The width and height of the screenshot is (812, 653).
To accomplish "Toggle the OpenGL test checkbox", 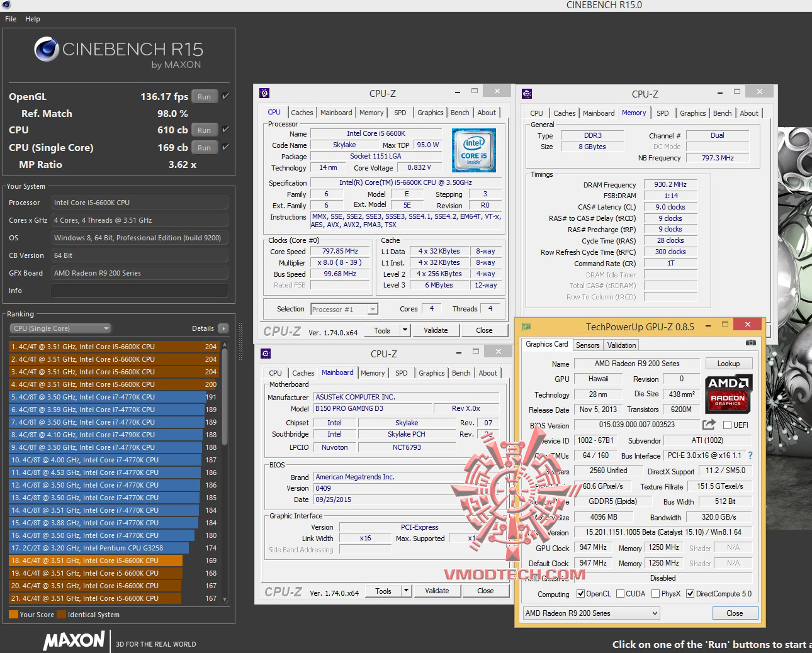I will (225, 96).
